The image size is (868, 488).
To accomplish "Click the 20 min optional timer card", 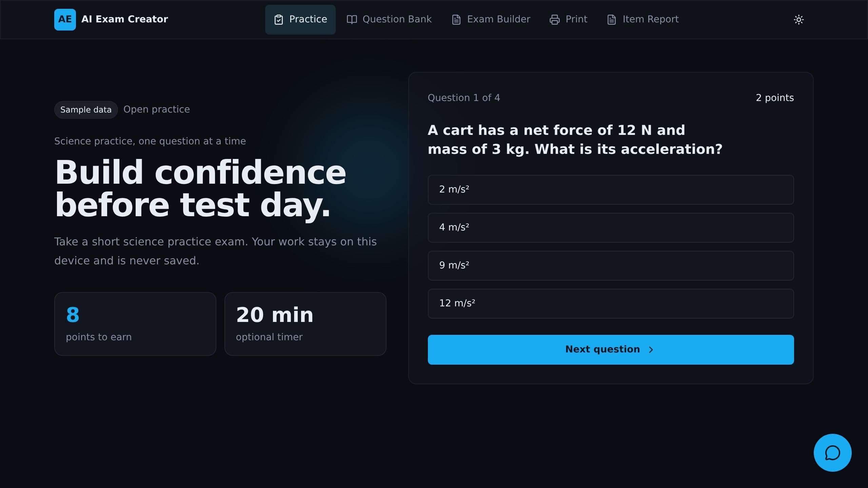I will click(305, 324).
